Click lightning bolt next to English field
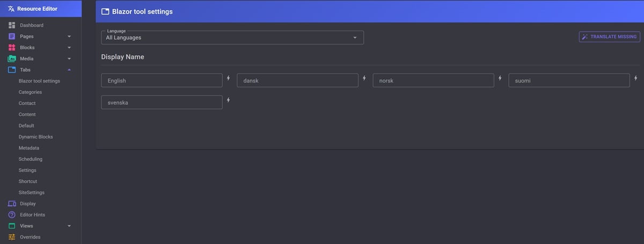The width and height of the screenshot is (644, 244). tap(228, 78)
